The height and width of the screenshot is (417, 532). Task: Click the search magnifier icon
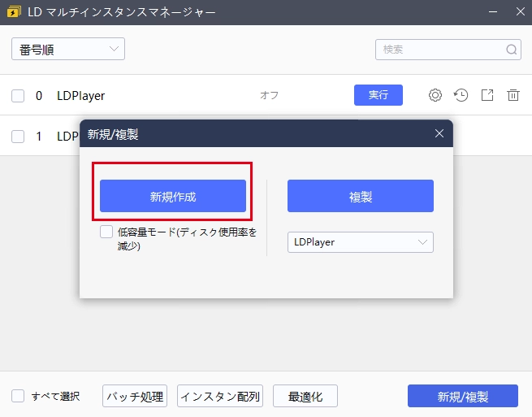tap(512, 50)
